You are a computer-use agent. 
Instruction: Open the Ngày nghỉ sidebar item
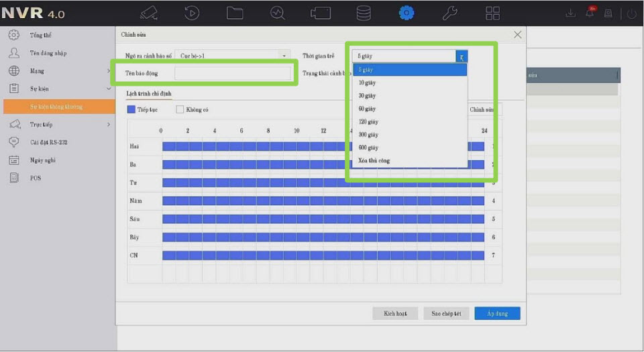[x=42, y=160]
